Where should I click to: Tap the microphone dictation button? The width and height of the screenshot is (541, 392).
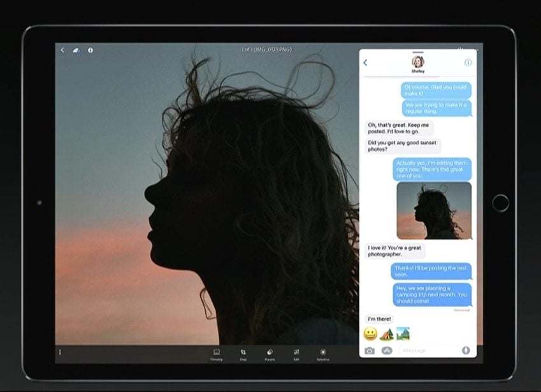tap(466, 351)
